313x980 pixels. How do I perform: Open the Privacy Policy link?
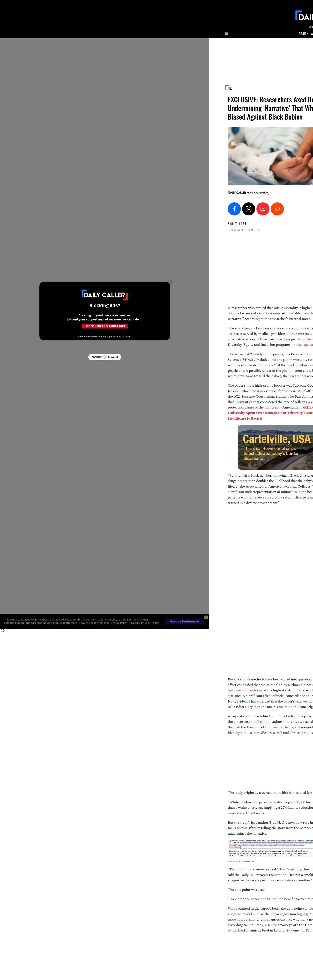click(119, 623)
